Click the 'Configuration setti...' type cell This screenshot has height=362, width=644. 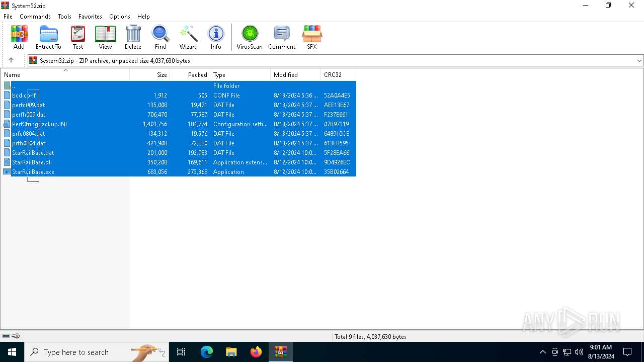click(x=240, y=124)
